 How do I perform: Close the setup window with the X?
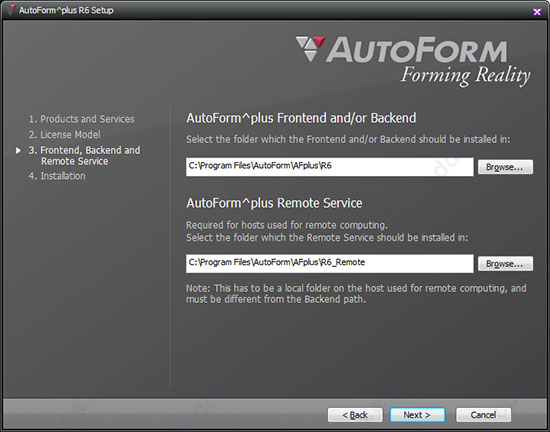[537, 12]
